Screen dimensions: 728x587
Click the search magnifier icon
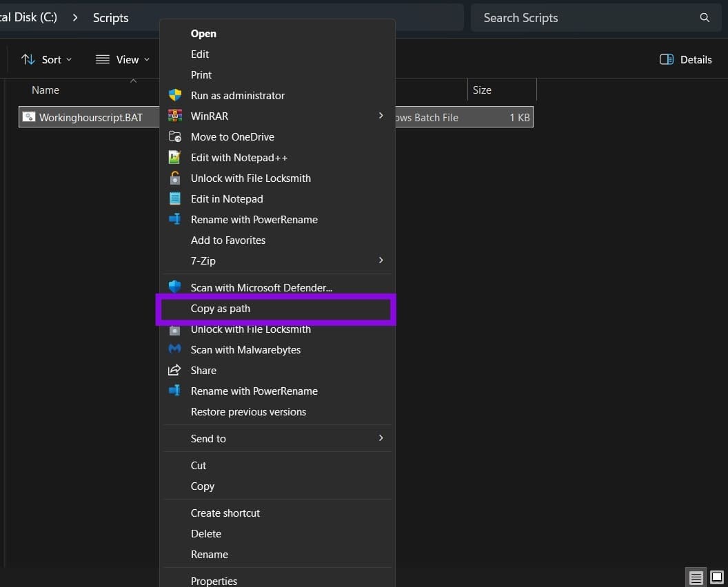[705, 18]
